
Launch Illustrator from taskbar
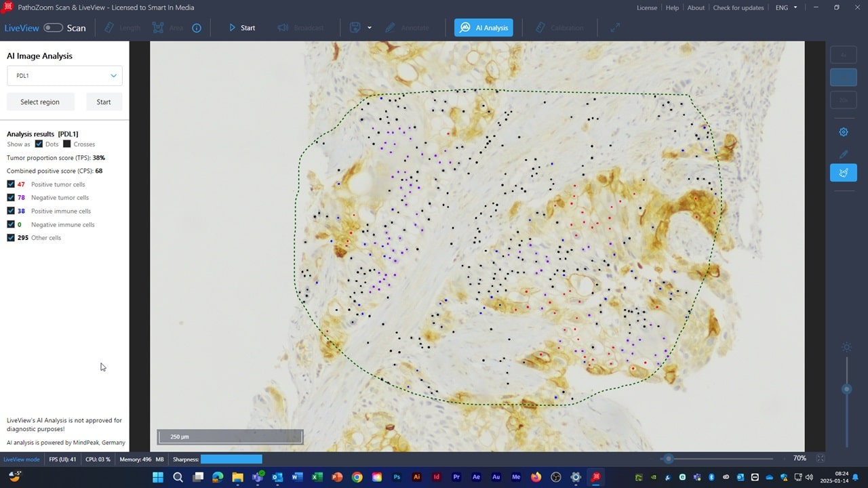pyautogui.click(x=416, y=477)
